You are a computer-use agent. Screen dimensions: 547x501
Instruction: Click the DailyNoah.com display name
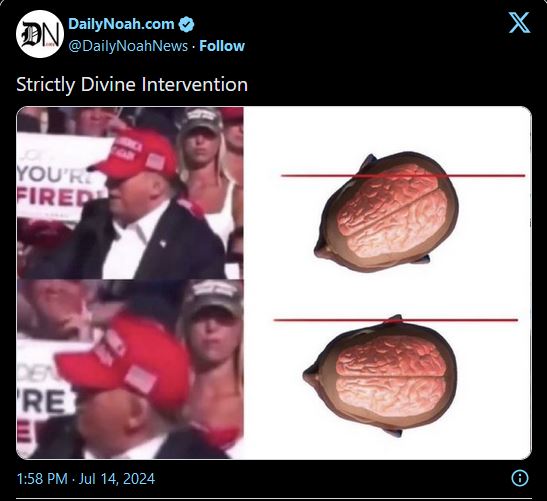pyautogui.click(x=121, y=24)
